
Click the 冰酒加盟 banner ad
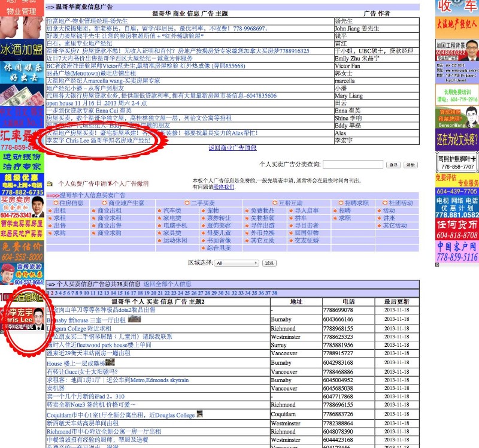click(x=22, y=49)
